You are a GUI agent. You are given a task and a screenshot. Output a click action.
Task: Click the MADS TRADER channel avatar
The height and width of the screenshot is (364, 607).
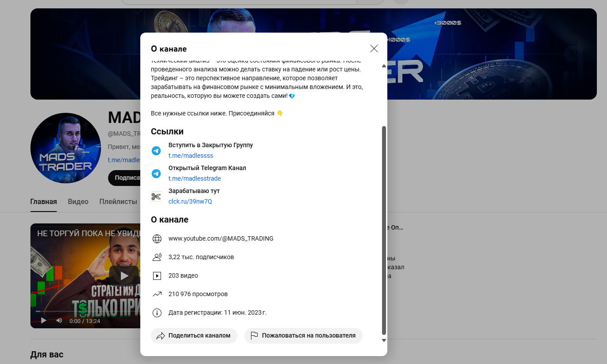[x=66, y=148]
